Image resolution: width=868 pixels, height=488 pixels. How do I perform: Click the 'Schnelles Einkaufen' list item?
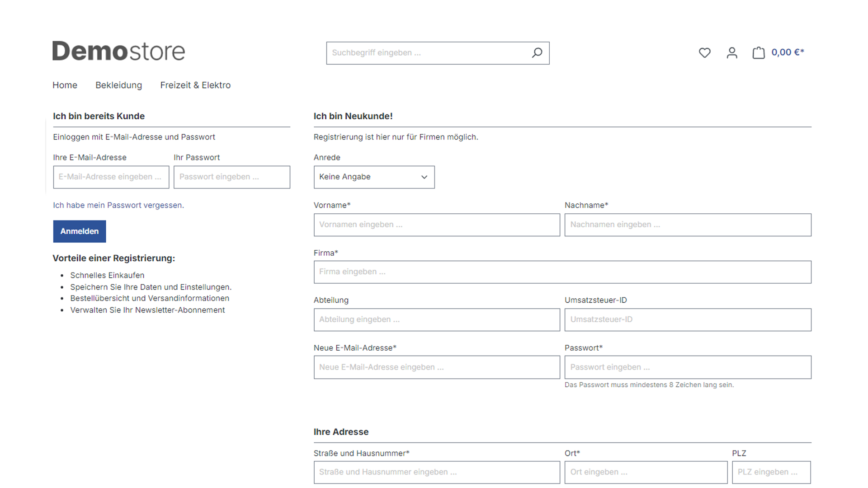point(107,275)
